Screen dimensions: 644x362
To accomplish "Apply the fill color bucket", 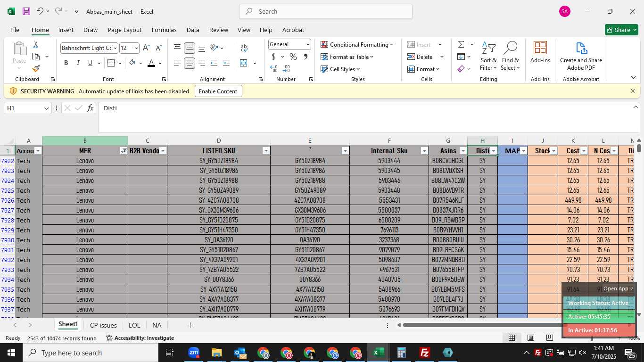I will tap(132, 63).
